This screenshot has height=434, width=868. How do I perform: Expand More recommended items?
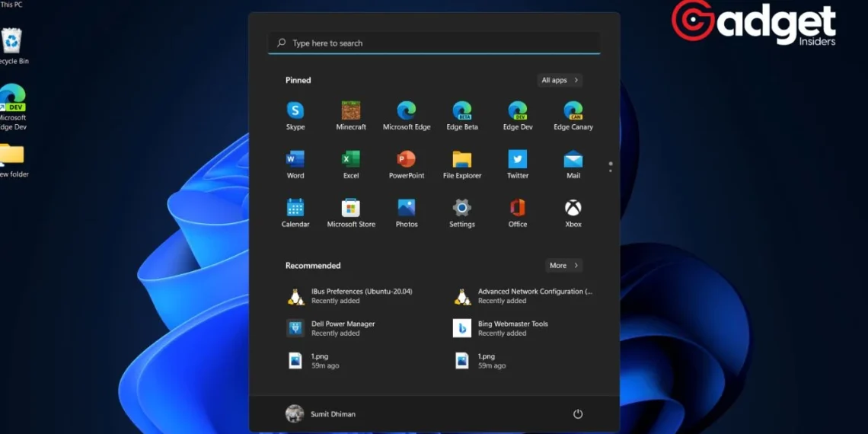point(563,266)
